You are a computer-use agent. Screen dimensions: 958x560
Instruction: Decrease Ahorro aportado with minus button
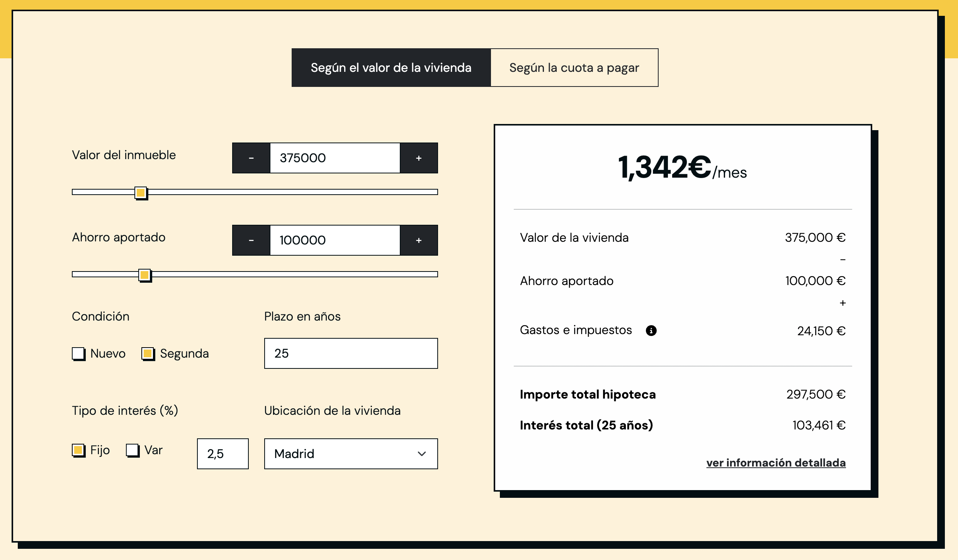click(251, 240)
